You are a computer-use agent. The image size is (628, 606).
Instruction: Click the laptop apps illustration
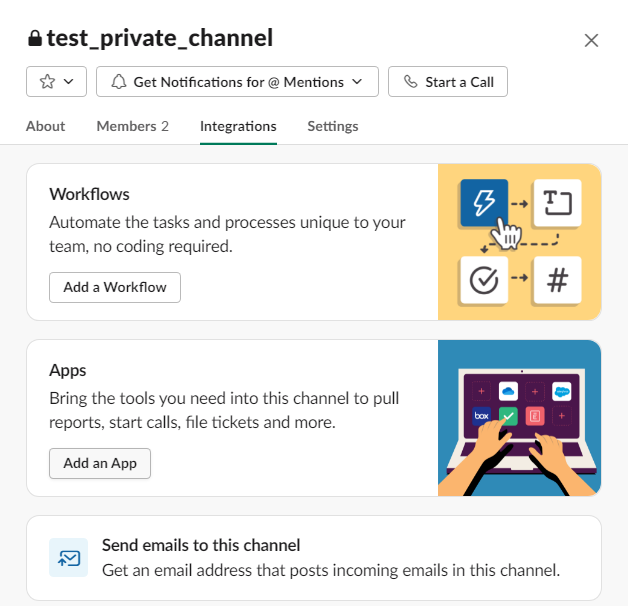519,418
